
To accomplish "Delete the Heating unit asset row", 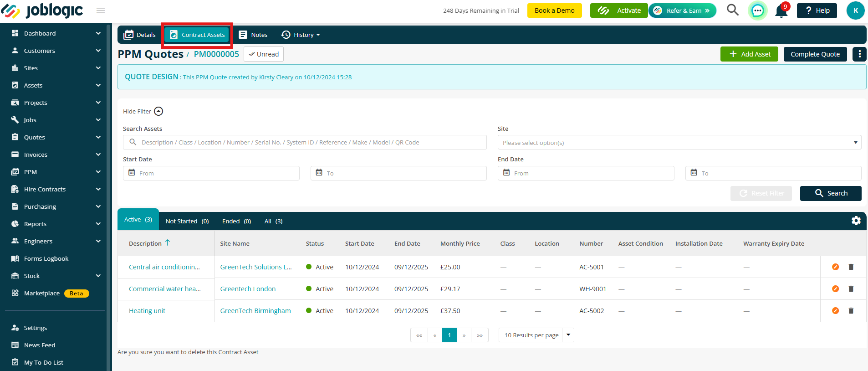I will click(851, 311).
